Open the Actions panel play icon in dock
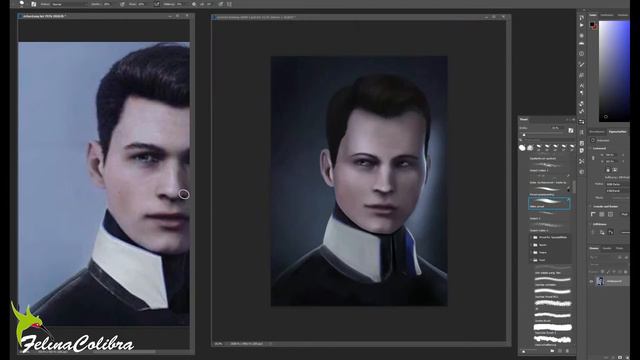 (x=582, y=26)
